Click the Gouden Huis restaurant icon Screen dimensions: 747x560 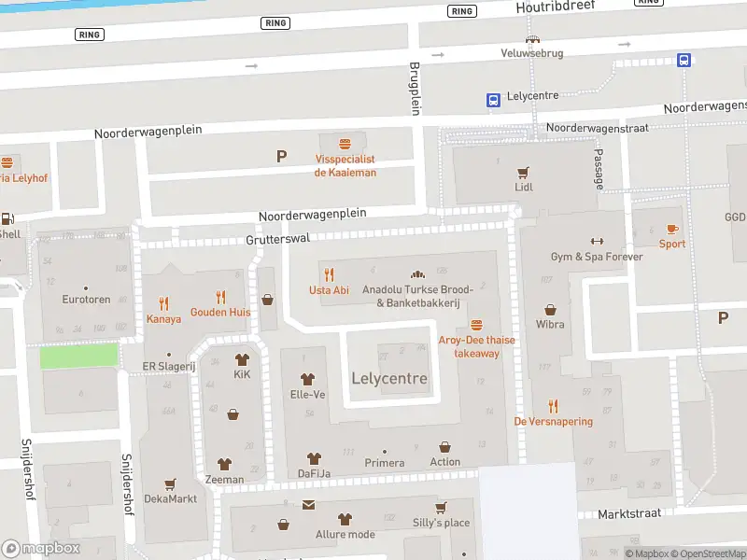(x=220, y=297)
